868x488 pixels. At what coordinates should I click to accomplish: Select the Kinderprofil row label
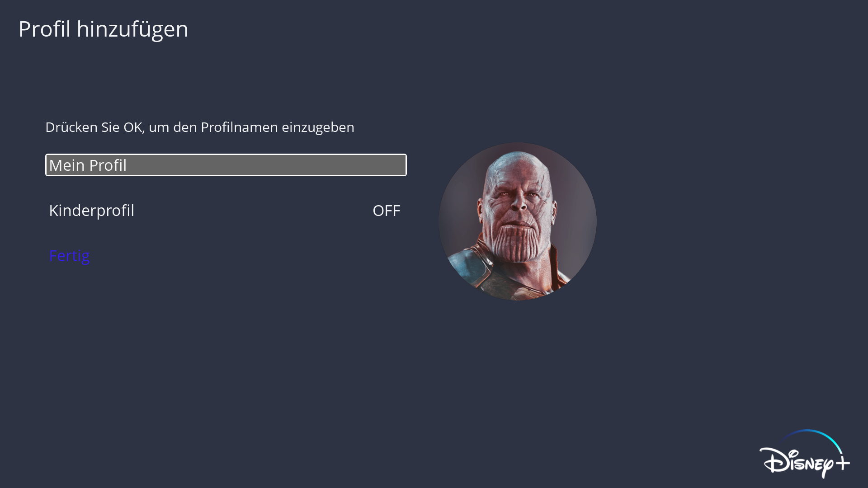pos(91,211)
